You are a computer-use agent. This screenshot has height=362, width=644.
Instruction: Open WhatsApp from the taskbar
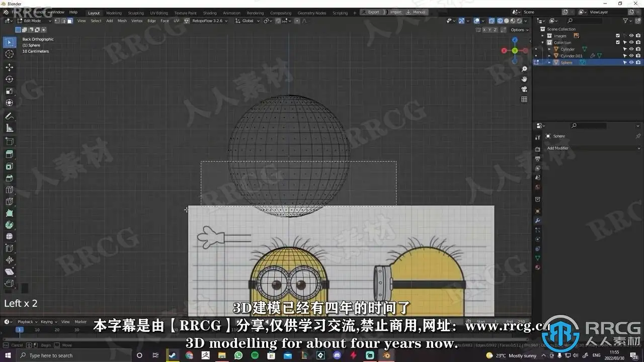pyautogui.click(x=238, y=355)
